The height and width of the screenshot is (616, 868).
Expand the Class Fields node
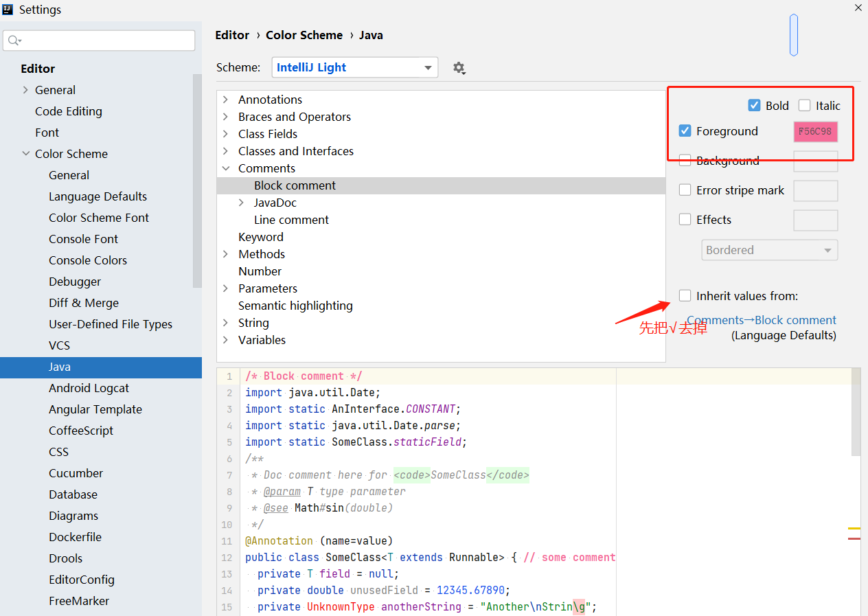[225, 134]
